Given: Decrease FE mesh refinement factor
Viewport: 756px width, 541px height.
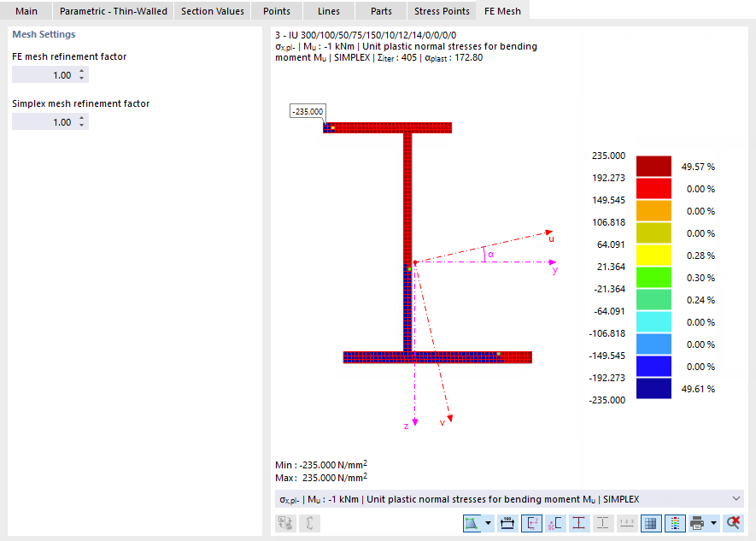Looking at the screenshot, I should click(81, 79).
